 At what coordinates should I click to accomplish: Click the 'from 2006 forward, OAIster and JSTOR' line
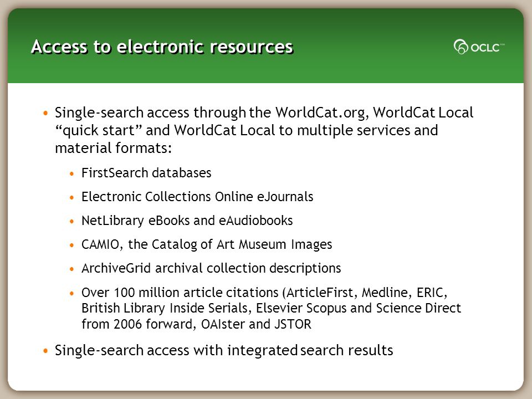point(196,324)
